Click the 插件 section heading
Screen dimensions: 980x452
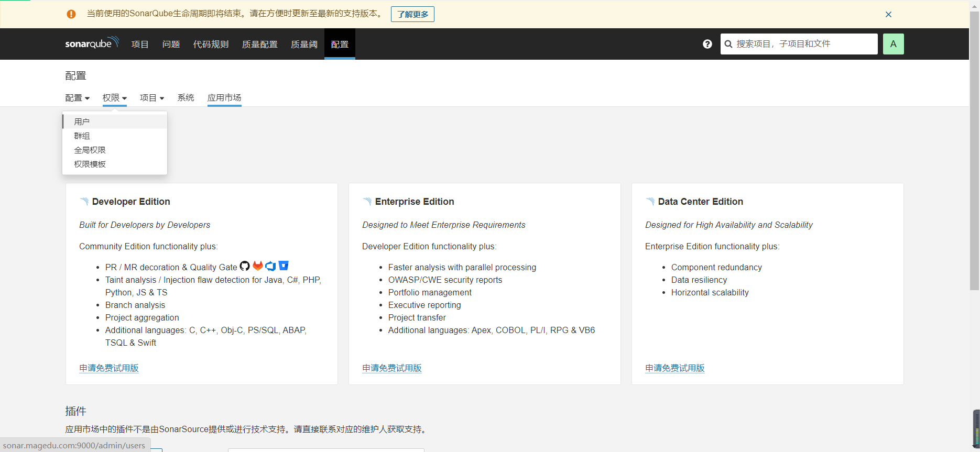[x=75, y=411]
